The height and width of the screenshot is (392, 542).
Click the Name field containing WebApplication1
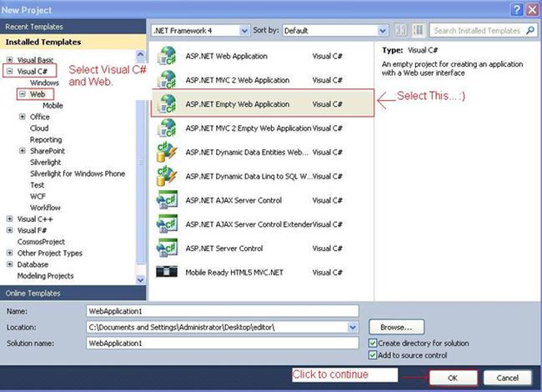(223, 311)
